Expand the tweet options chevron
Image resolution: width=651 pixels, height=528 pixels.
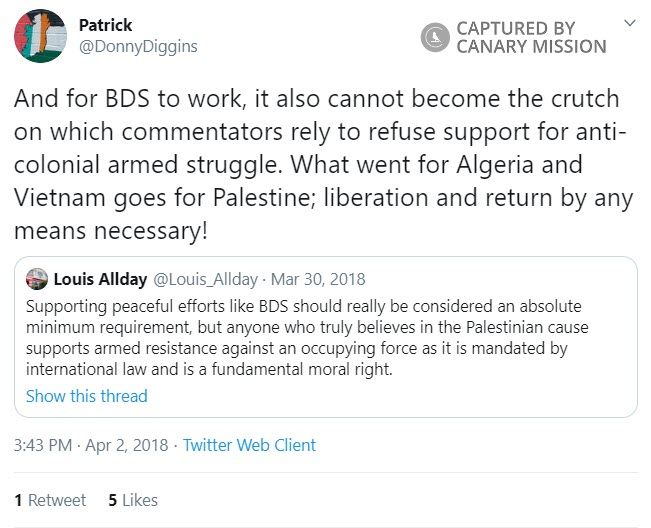point(629,22)
